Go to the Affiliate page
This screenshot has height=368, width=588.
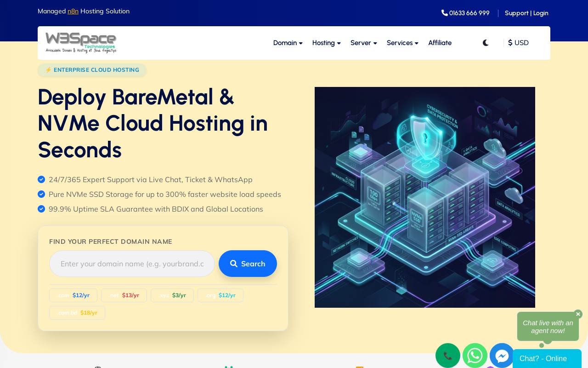440,43
